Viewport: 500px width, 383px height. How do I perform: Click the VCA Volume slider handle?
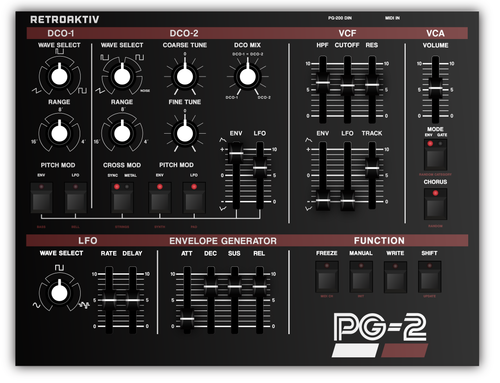(x=435, y=88)
